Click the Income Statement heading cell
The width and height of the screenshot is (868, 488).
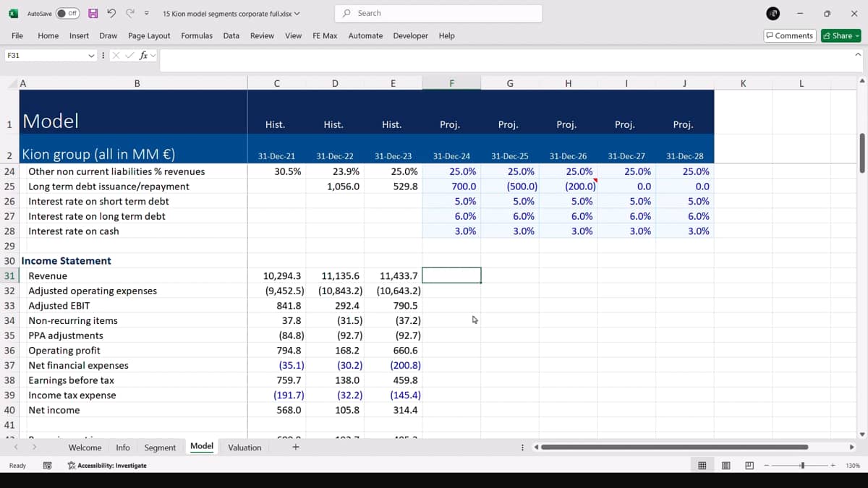[133, 261]
